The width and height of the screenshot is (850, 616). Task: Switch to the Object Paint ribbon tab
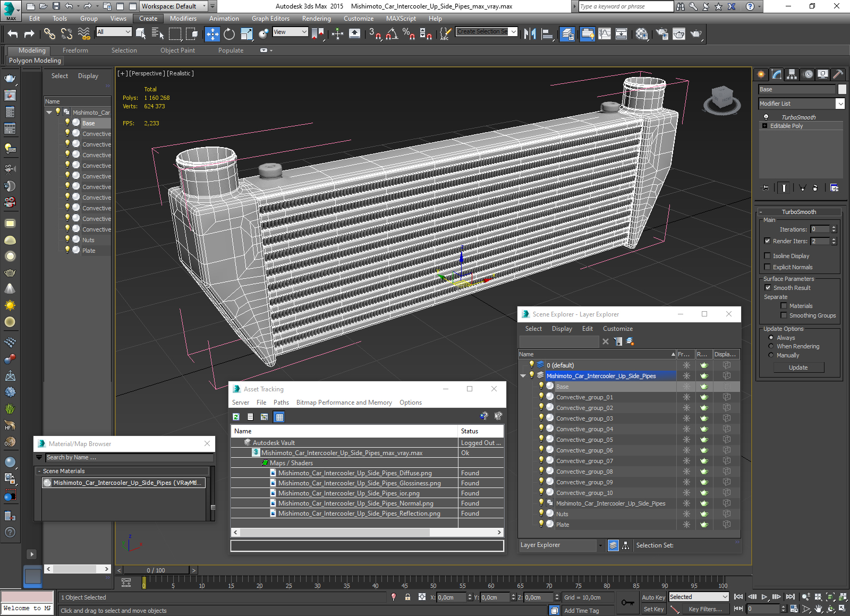pos(178,50)
